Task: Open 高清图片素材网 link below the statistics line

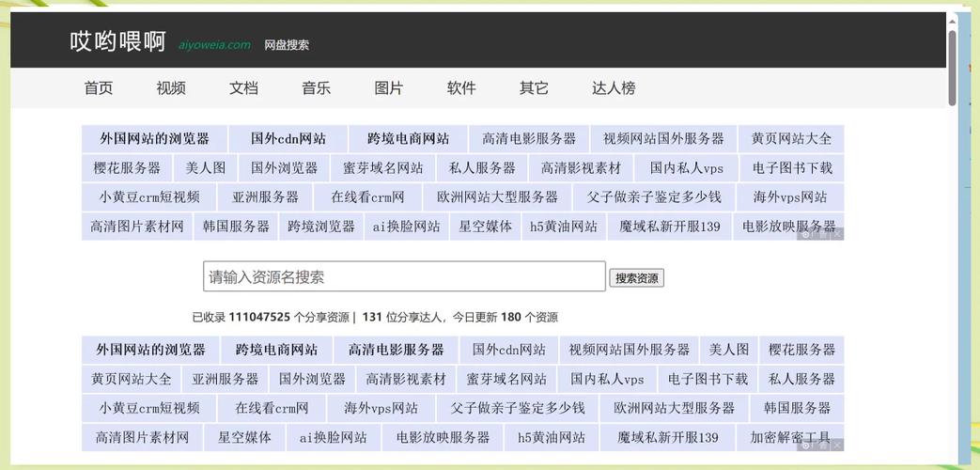Action: (142, 437)
